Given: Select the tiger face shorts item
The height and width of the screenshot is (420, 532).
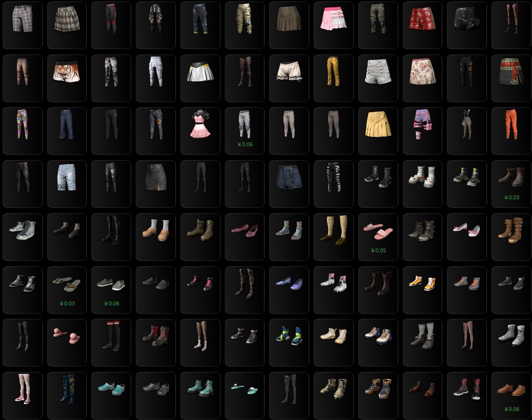Looking at the screenshot, I should click(66, 72).
